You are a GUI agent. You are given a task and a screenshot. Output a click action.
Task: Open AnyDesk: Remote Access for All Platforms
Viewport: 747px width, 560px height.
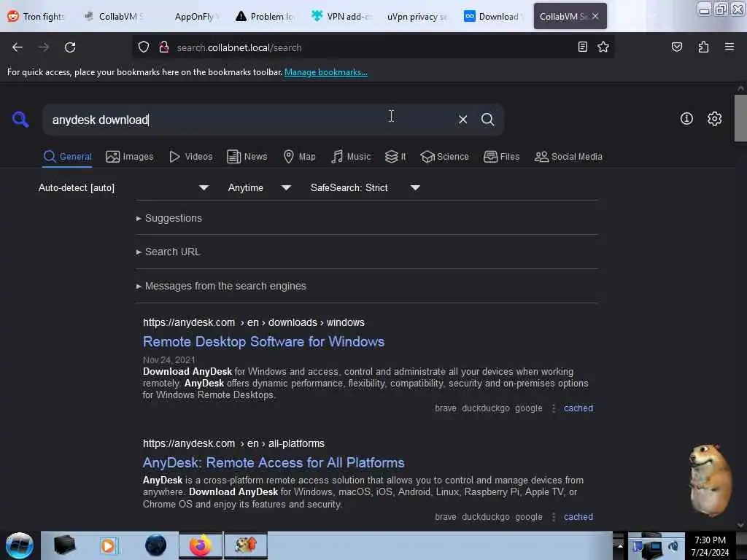point(274,462)
